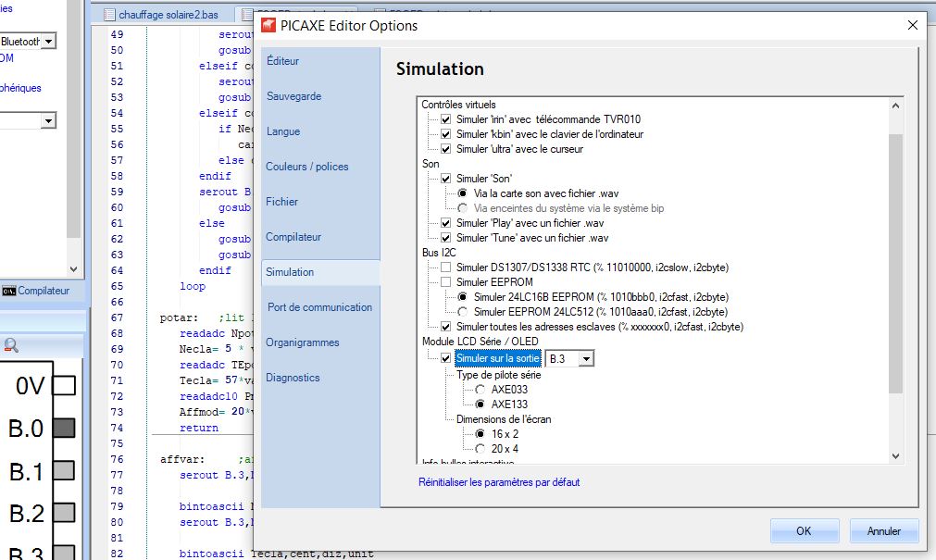Enable Simuler DS1307/DS1338 RTC checkbox
The width and height of the screenshot is (936, 560).
pos(445,268)
